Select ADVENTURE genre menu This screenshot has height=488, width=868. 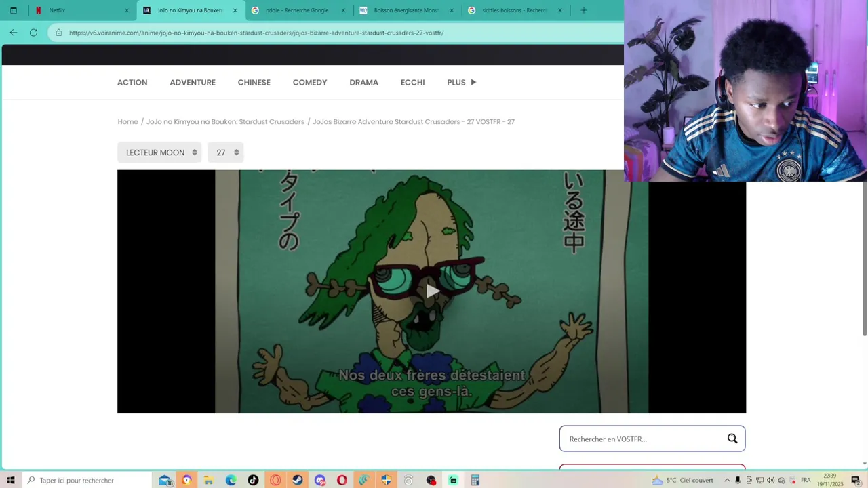coord(193,82)
